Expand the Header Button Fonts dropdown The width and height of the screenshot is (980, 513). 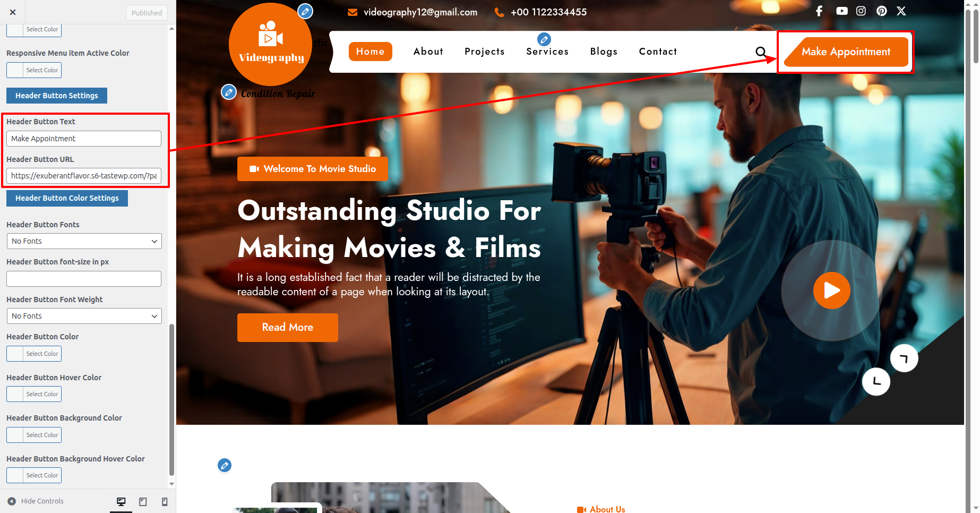[84, 241]
